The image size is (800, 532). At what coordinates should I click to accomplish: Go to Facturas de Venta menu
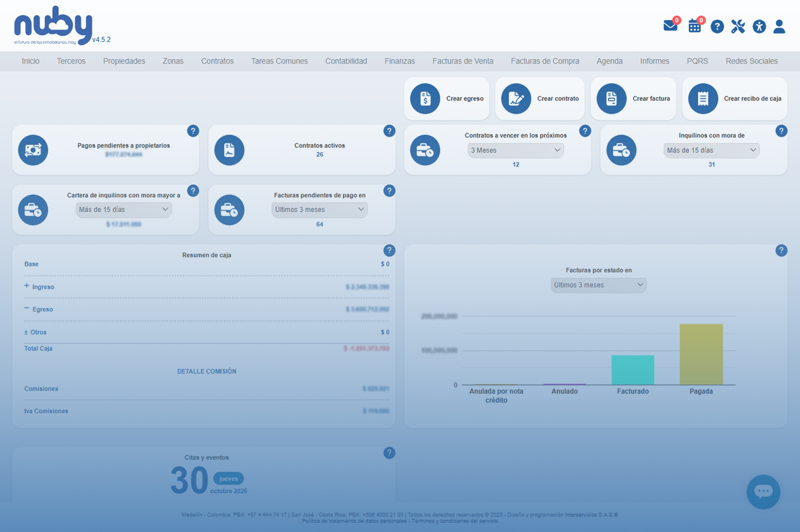coord(462,61)
